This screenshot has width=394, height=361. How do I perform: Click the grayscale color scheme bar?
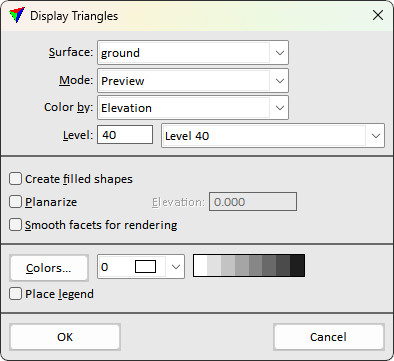(x=249, y=266)
